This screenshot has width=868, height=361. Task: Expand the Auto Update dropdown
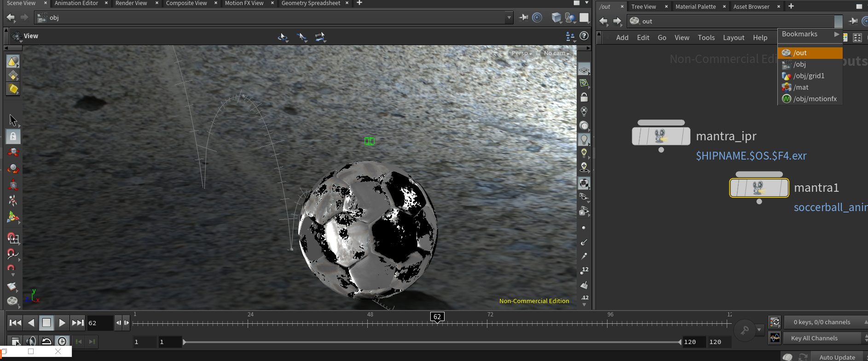coord(837,357)
